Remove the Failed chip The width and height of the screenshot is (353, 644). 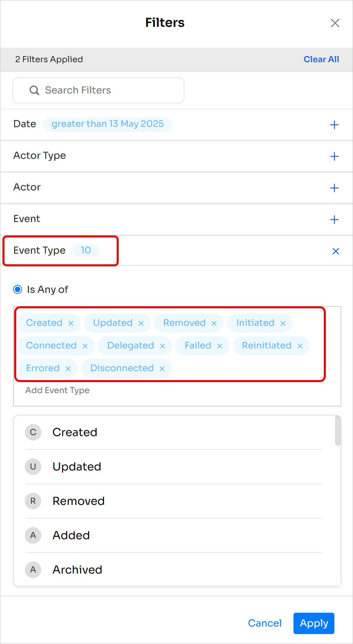click(220, 346)
